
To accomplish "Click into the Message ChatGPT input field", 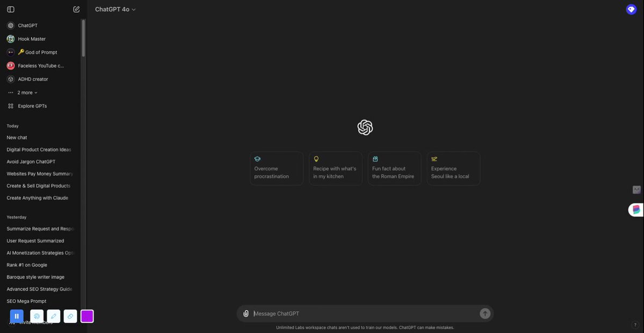I will (x=365, y=314).
